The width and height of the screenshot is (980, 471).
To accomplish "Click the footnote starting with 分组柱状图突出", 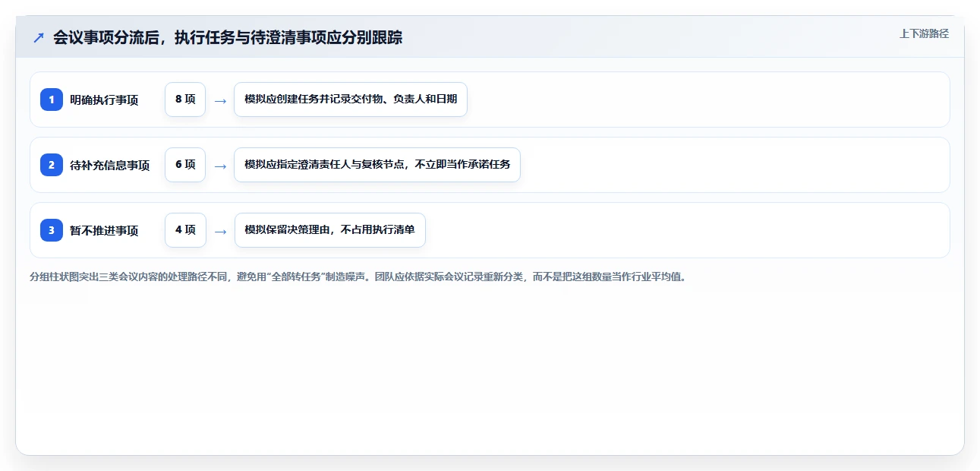I will coord(358,277).
